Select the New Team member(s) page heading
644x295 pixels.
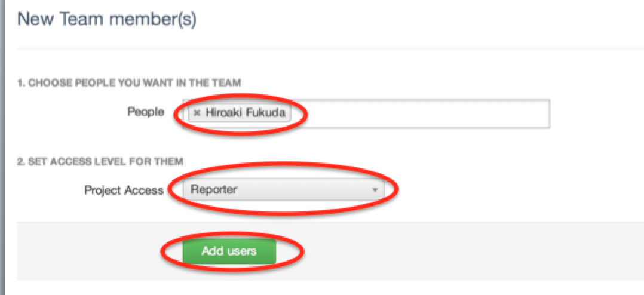pyautogui.click(x=107, y=19)
